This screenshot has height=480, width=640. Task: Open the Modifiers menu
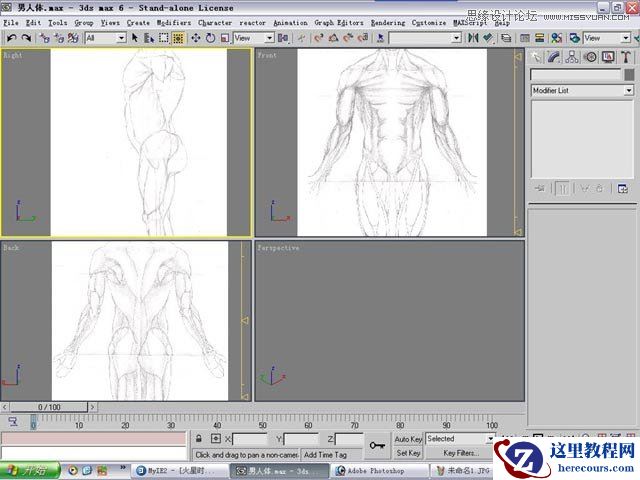[x=174, y=22]
